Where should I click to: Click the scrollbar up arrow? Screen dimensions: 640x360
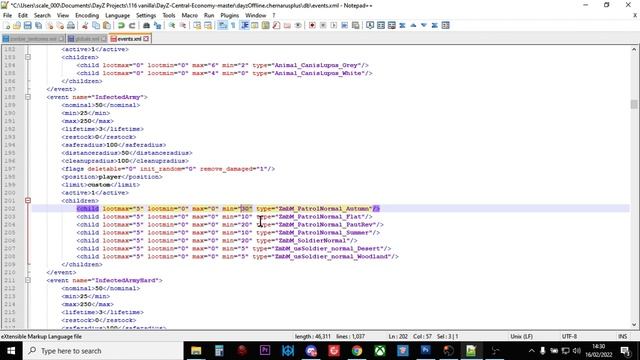point(634,49)
